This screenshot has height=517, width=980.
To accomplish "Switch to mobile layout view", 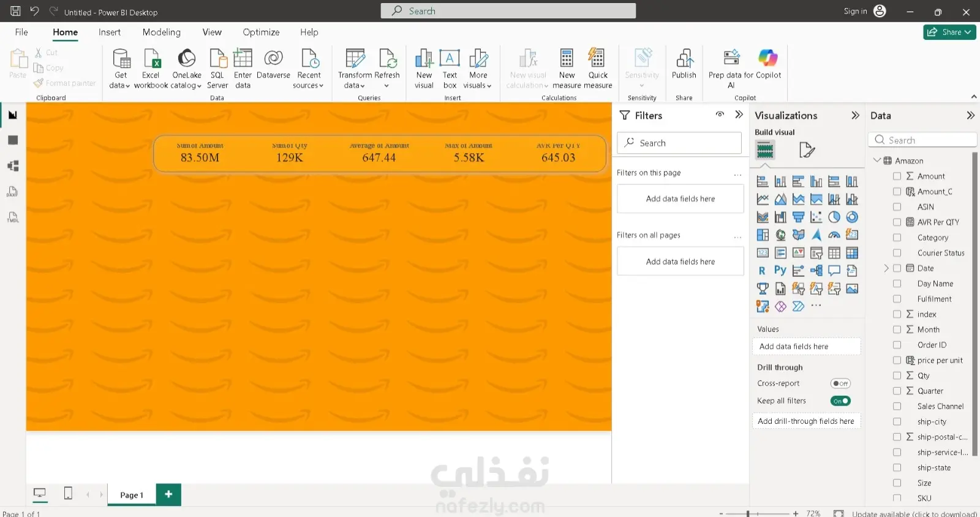I will point(68,493).
